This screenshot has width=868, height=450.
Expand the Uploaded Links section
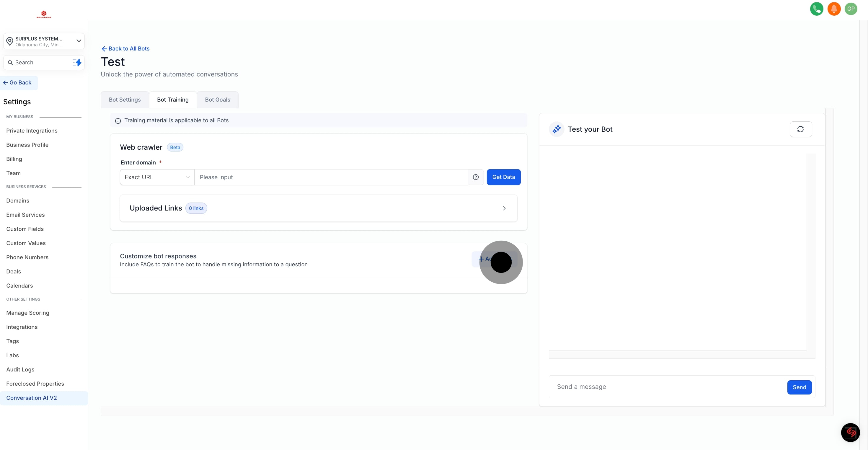coord(504,208)
